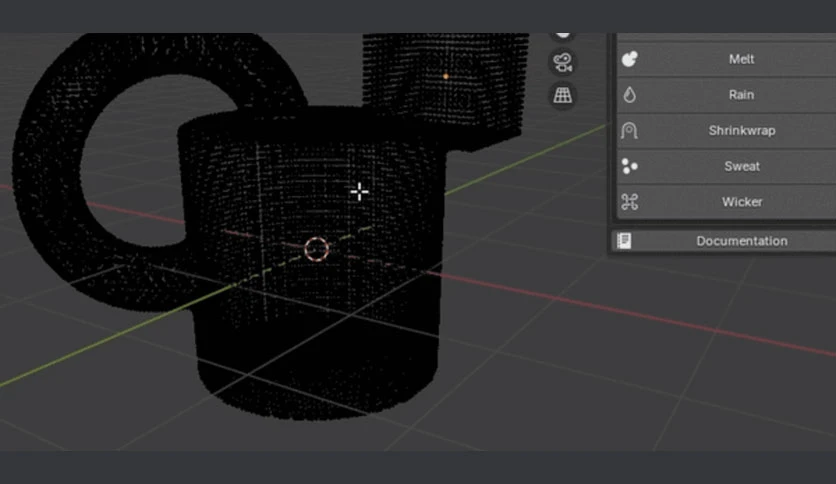Viewport: 836px width, 484px height.
Task: Click the Wicker weave icon
Action: (x=630, y=202)
